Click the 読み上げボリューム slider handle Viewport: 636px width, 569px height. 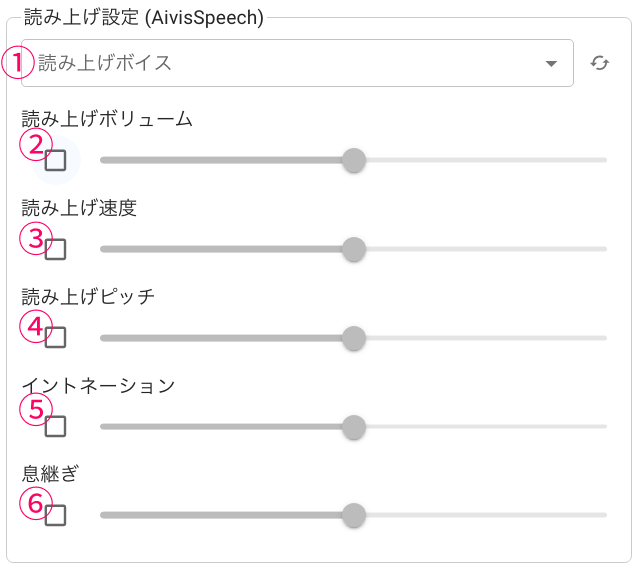[x=353, y=160]
